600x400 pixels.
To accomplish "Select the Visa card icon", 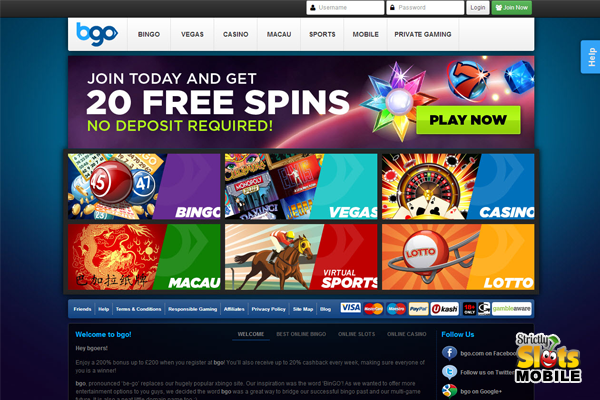I will click(351, 308).
